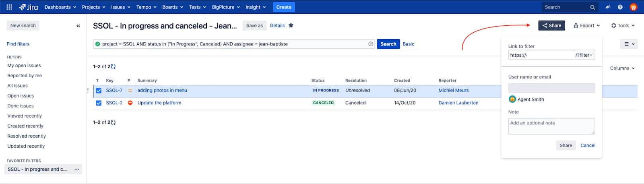Open 'adding photos in menu' summary

pos(162,91)
